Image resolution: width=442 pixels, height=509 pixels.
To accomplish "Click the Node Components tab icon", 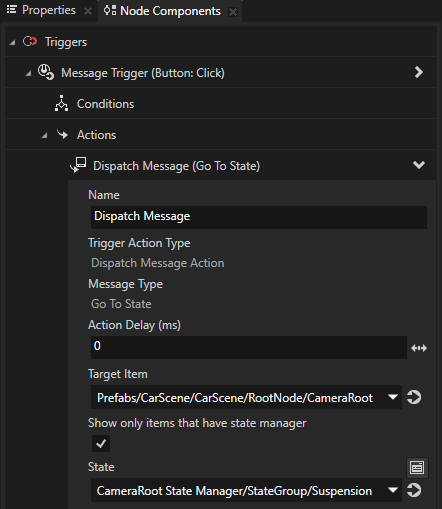I will (110, 10).
